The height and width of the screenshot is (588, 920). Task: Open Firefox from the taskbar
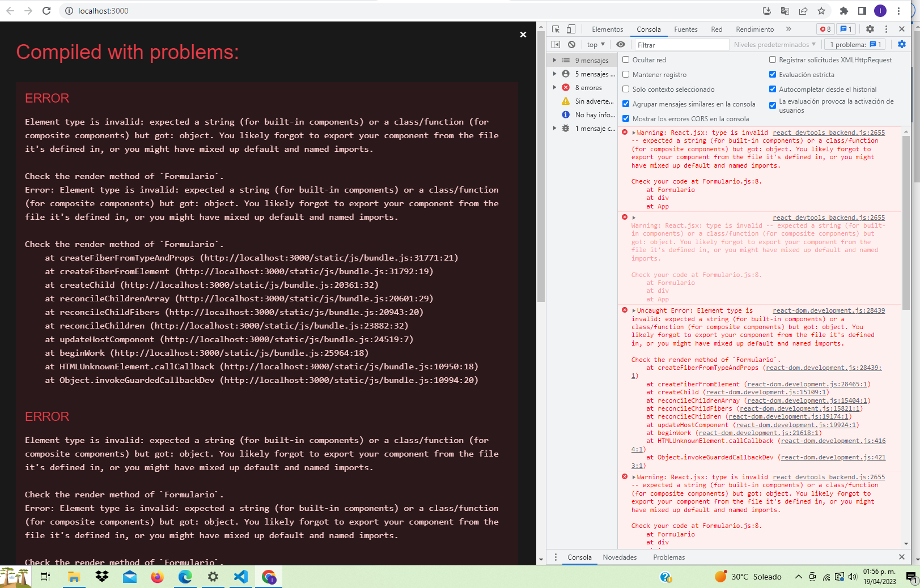[157, 577]
